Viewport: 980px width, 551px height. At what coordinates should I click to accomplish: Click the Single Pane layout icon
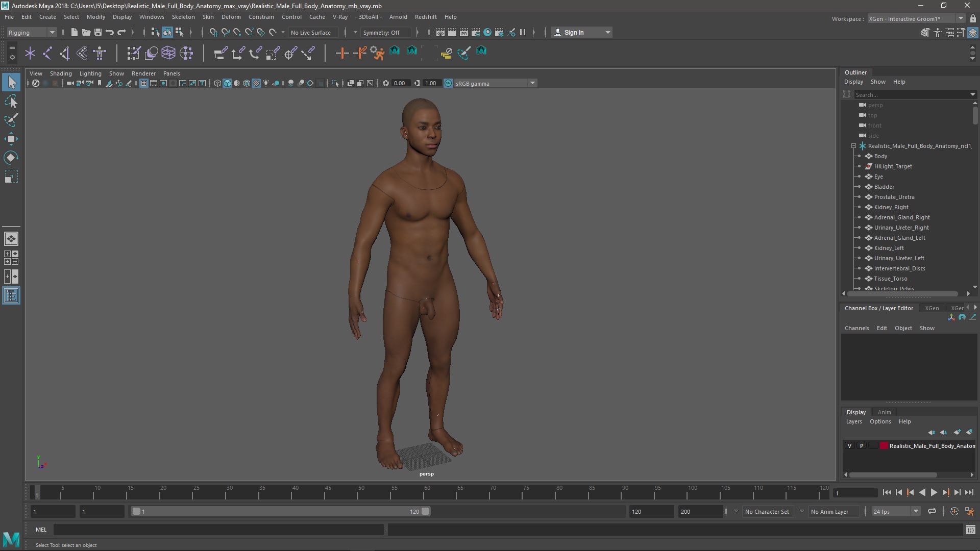11,238
